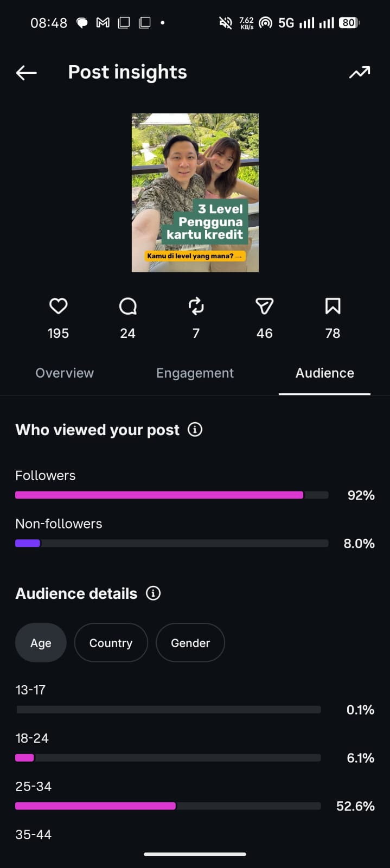Viewport: 390px width, 868px height.
Task: Open info icon beside Who viewed your post
Action: point(195,430)
